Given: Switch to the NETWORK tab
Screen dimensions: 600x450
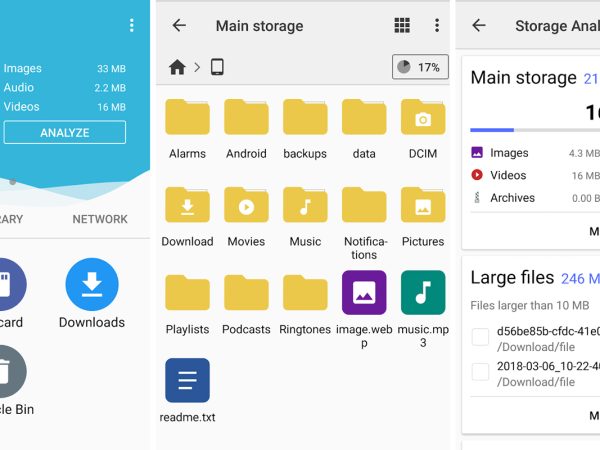Looking at the screenshot, I should click(100, 219).
